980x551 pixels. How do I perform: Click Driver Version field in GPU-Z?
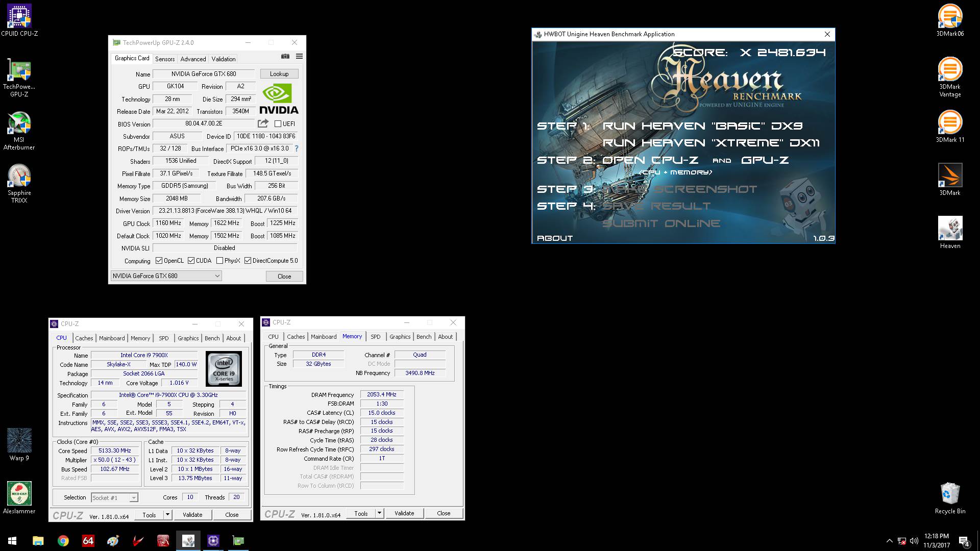click(225, 211)
